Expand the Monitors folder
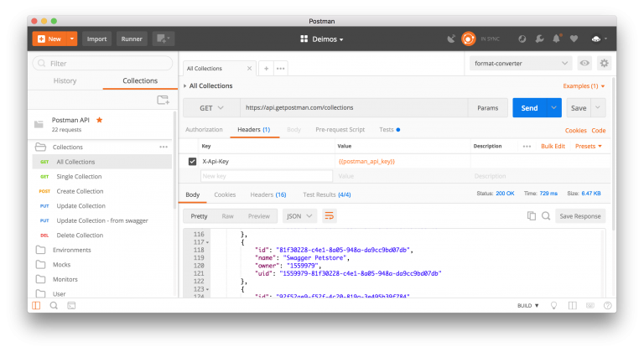Image resolution: width=644 pixels, height=352 pixels. tap(65, 280)
